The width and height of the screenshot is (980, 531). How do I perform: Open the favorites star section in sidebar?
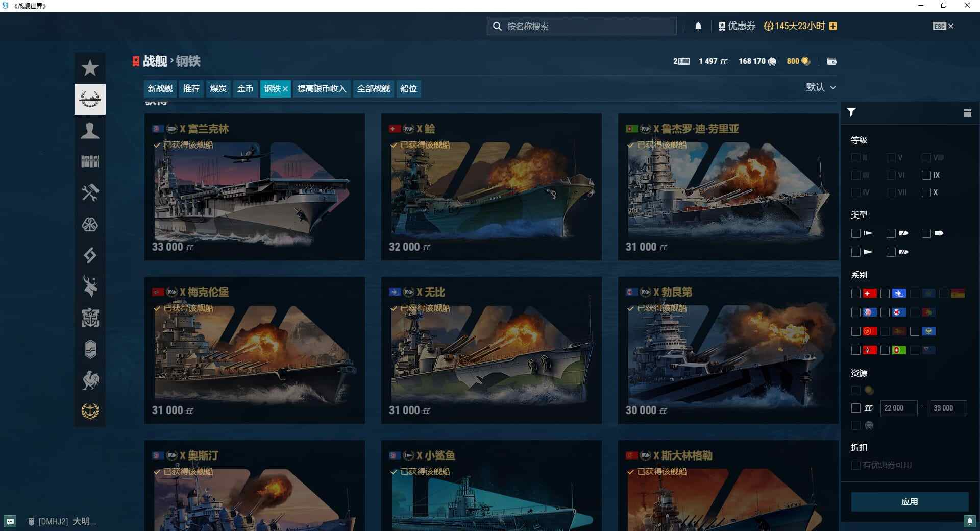90,67
